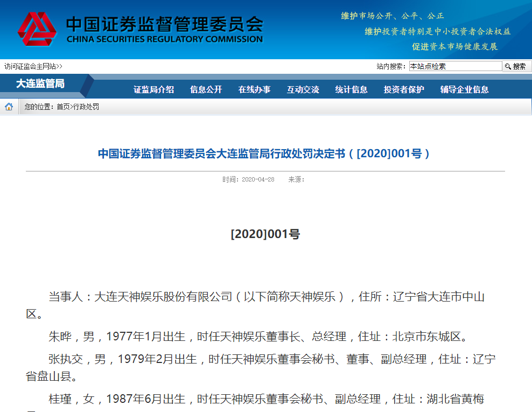532x412 pixels.
Task: Click the 站内搜索: label
Action: [391, 67]
